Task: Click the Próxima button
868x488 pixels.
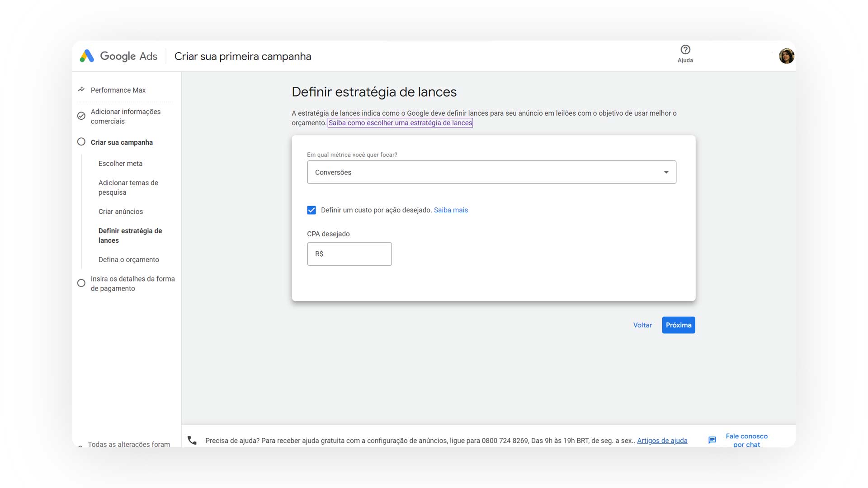Action: (679, 325)
